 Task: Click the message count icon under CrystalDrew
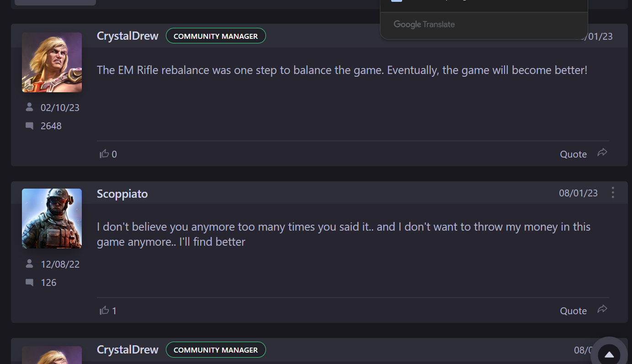click(30, 126)
